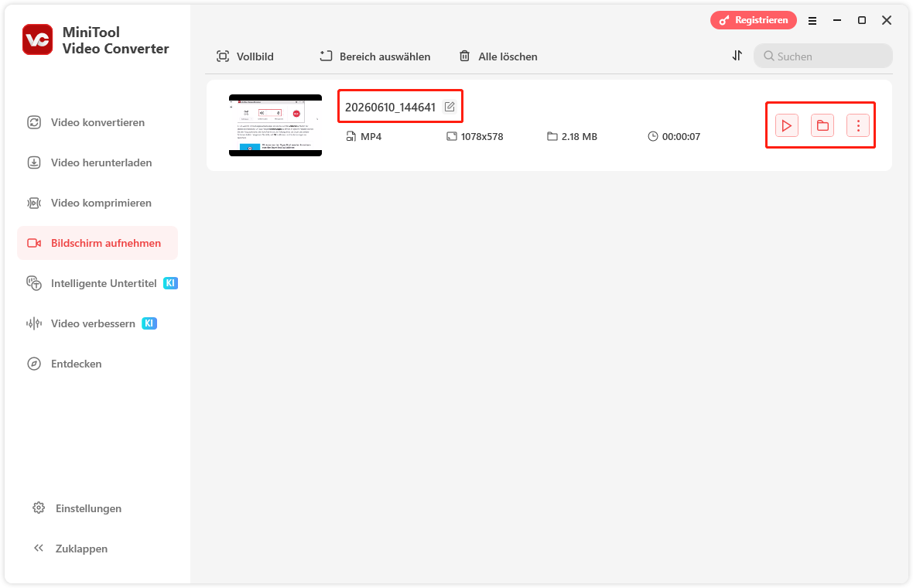Click the Einstellungen gear icon
Screen dimensions: 913x588
pyautogui.click(x=39, y=508)
